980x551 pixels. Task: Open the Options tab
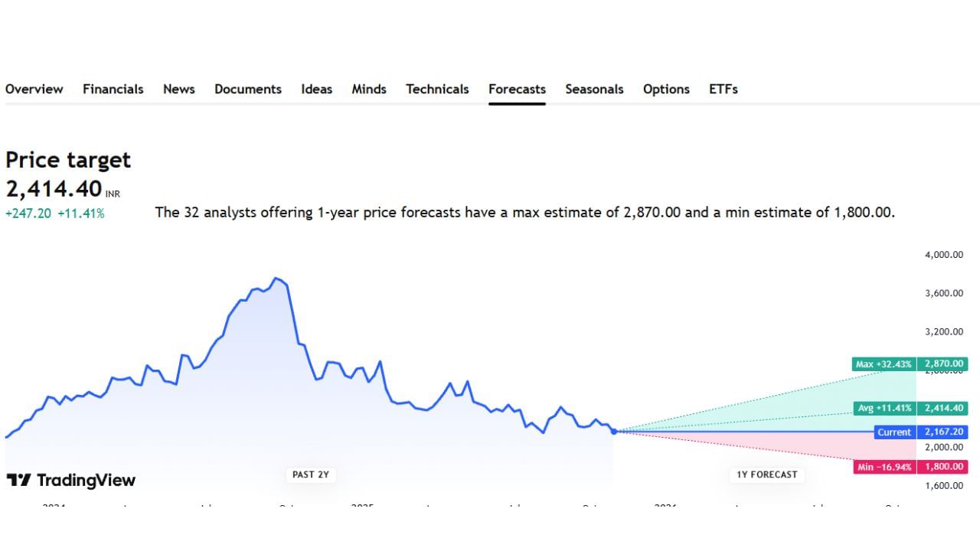click(x=666, y=90)
